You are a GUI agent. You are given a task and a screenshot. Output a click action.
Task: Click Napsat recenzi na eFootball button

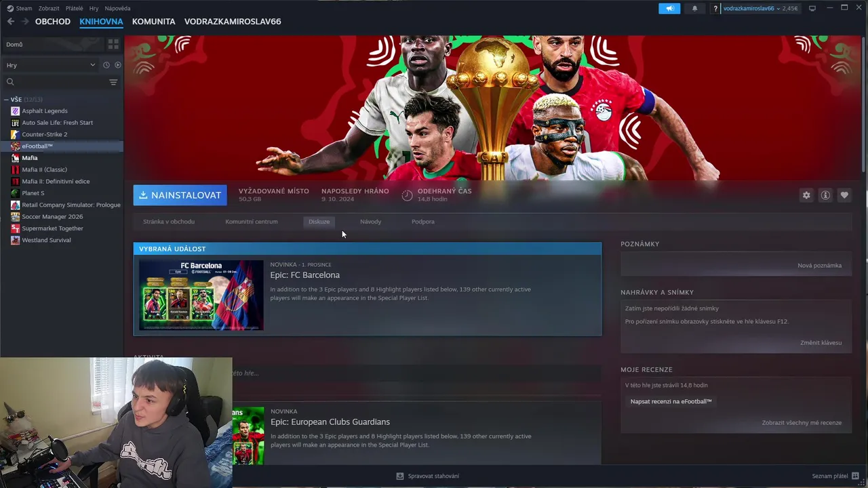[x=671, y=401]
